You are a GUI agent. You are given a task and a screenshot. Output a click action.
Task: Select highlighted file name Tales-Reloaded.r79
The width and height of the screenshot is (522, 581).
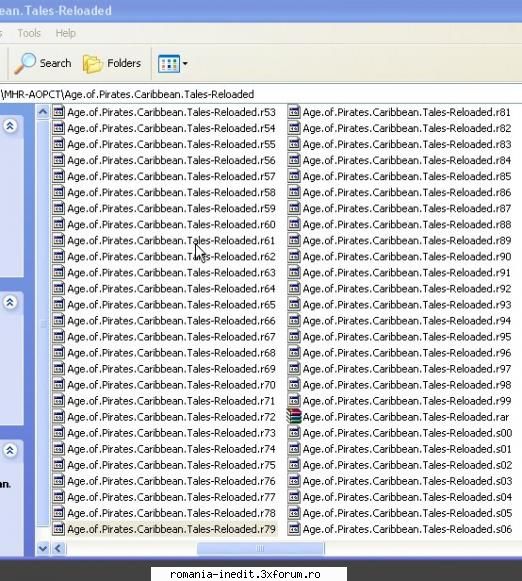(x=172, y=529)
